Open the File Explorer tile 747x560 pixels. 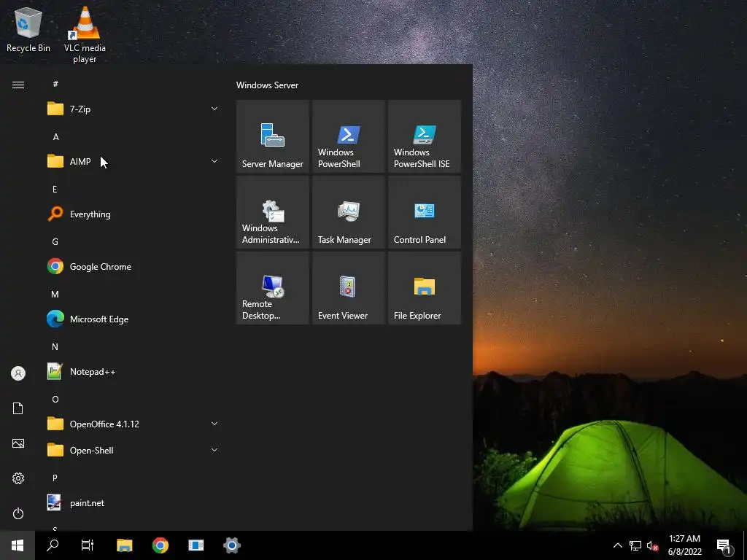425,288
